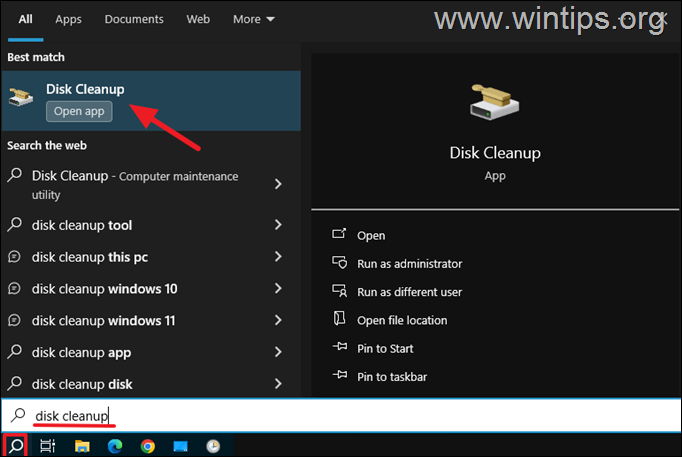The height and width of the screenshot is (457, 682).
Task: Click the search icon beside disk cleanup disk
Action: [x=14, y=383]
